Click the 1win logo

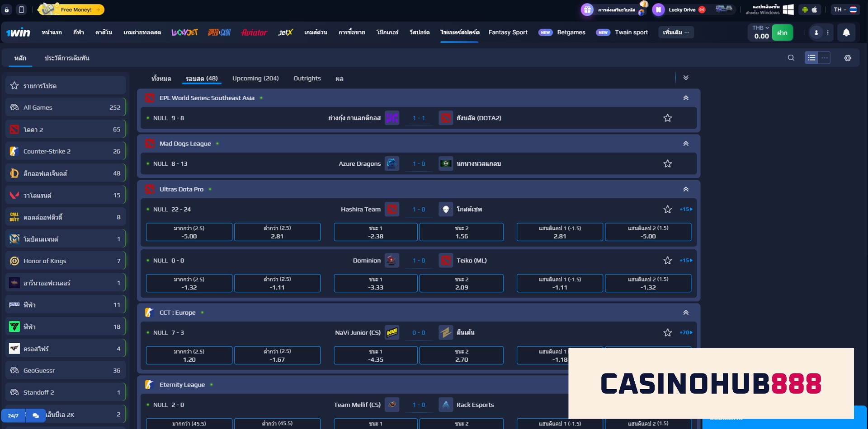click(x=18, y=33)
